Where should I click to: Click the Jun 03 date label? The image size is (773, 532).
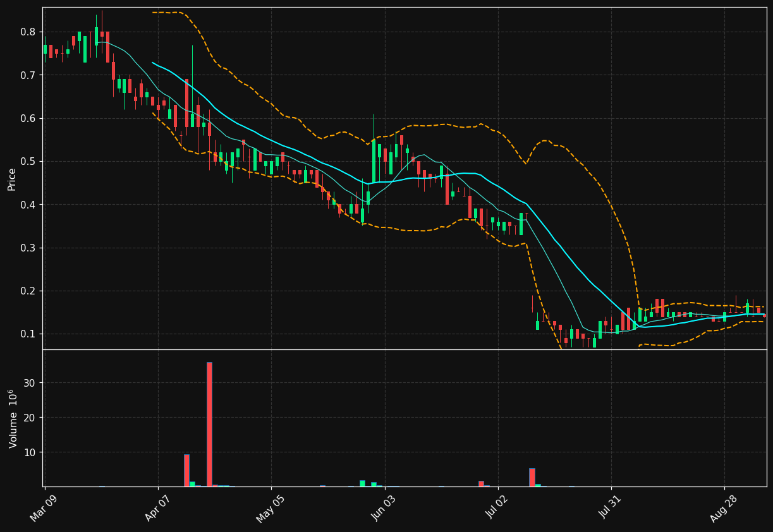(x=384, y=507)
